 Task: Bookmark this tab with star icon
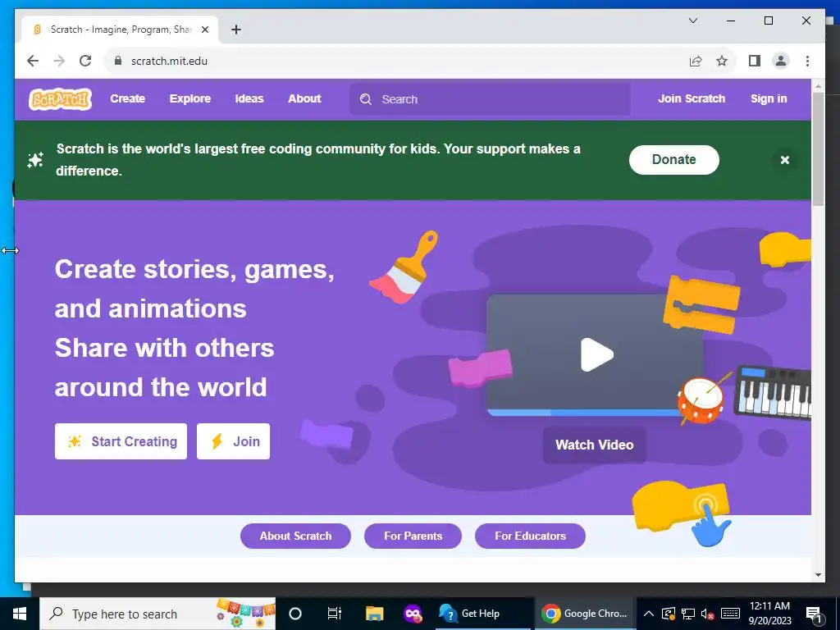722,61
